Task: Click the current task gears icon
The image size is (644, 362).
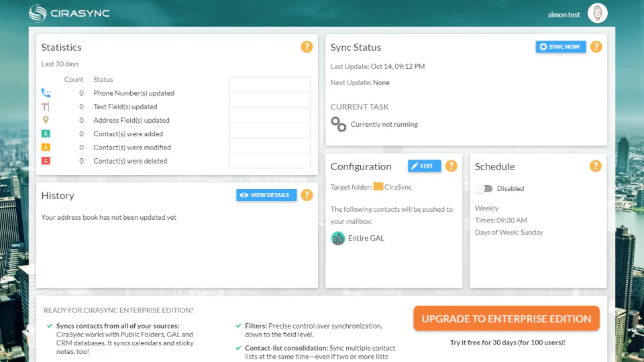Action: click(338, 124)
